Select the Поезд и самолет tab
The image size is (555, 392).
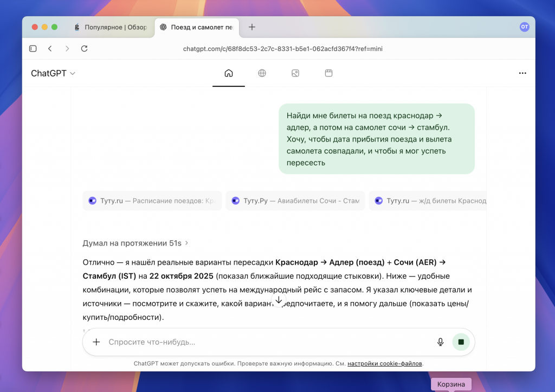tap(197, 27)
